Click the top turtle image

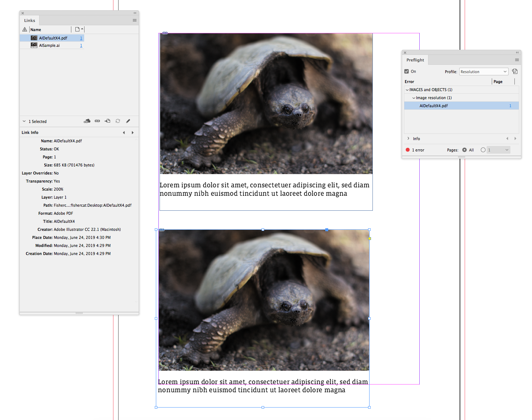(266, 104)
